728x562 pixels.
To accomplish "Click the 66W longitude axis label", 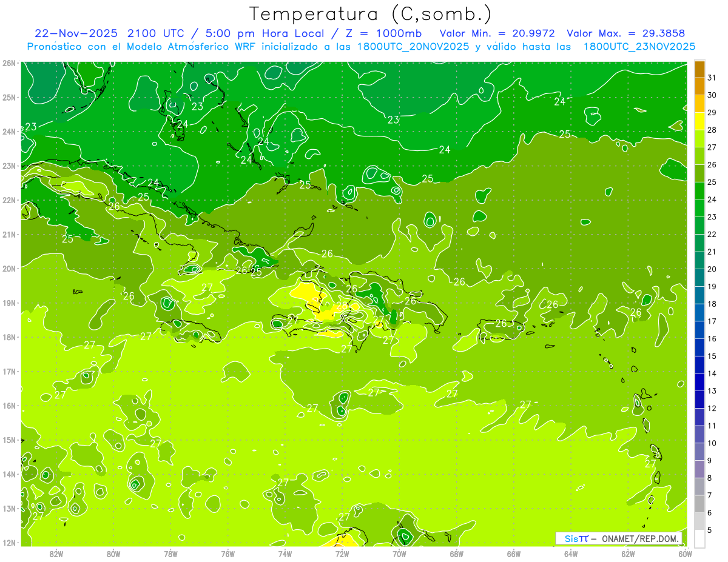I will coord(514,554).
